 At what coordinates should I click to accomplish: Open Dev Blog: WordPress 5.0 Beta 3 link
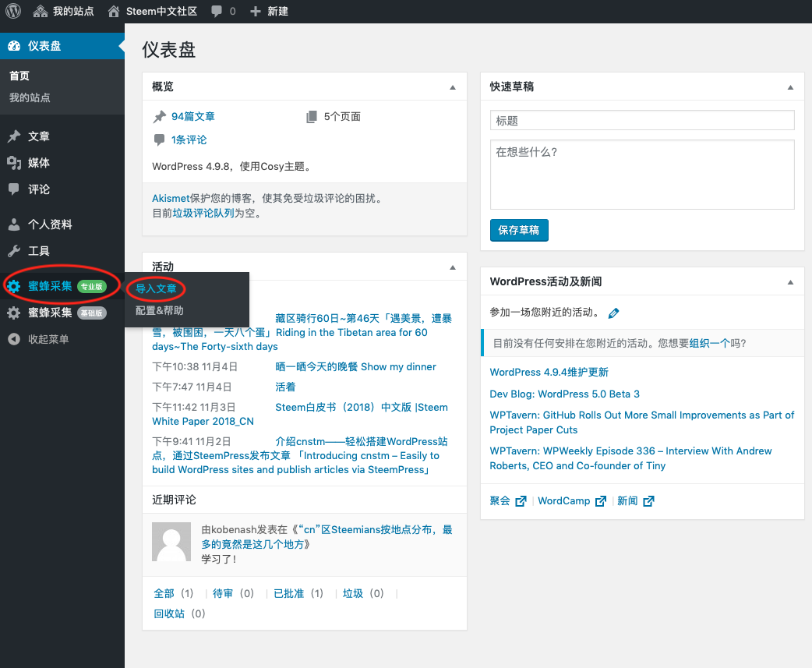[564, 394]
